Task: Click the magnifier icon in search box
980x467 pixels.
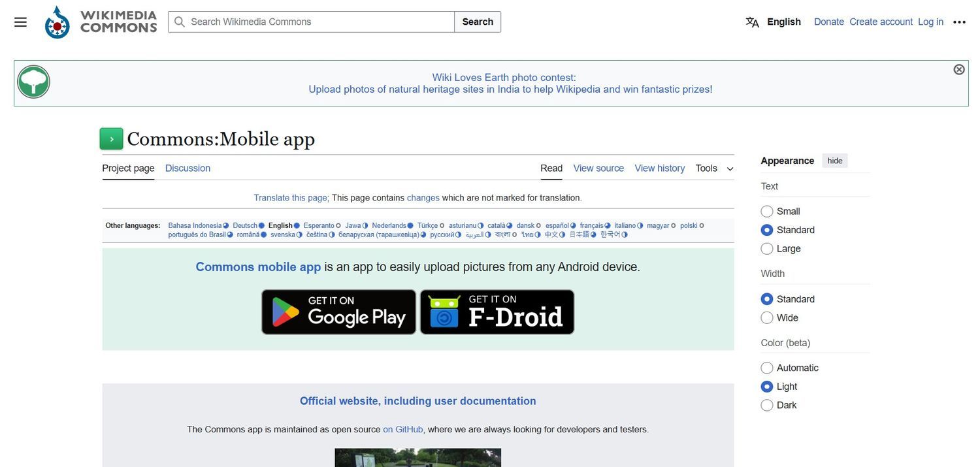Action: coord(180,22)
